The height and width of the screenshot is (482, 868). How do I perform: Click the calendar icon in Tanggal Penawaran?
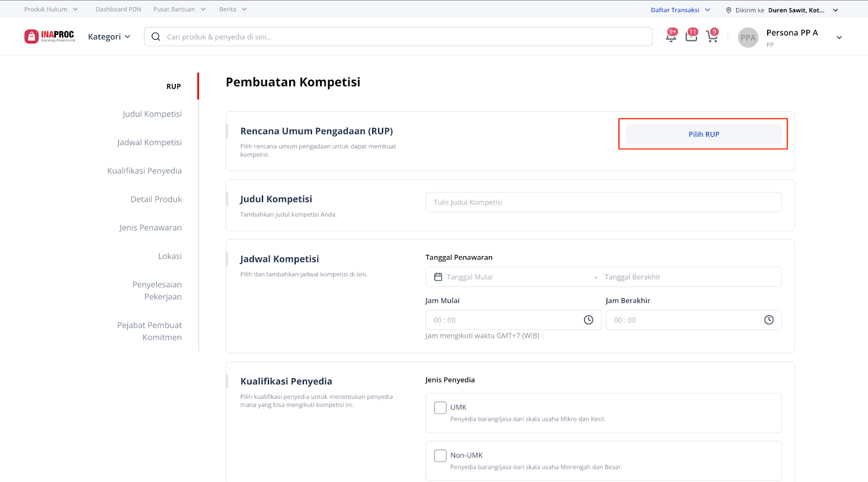tap(438, 277)
